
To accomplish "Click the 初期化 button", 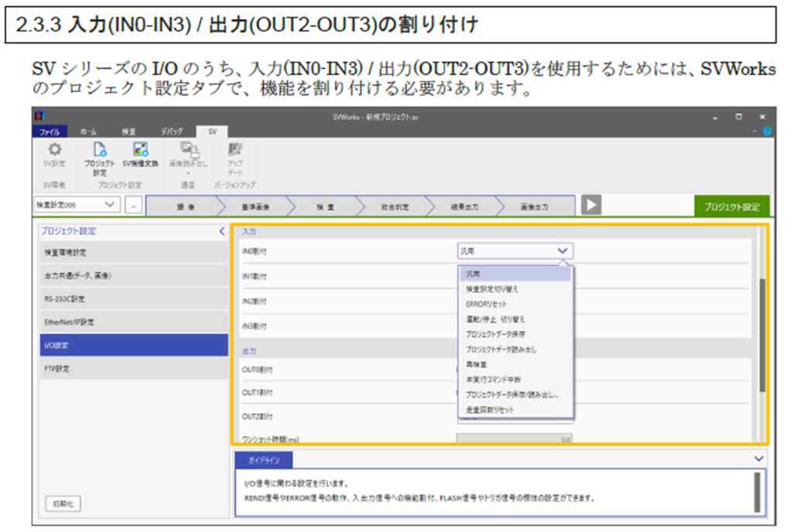I will pos(63,504).
